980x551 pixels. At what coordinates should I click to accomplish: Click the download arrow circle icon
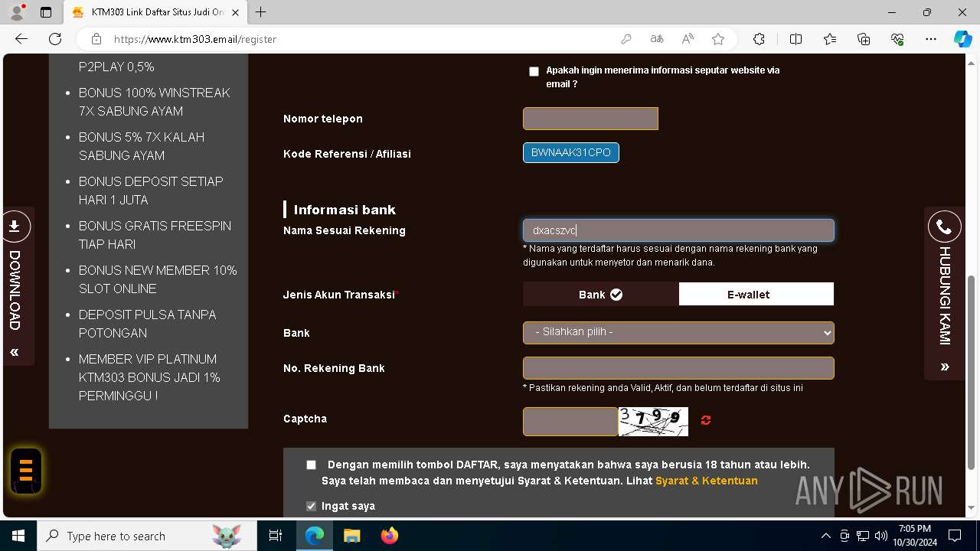(x=15, y=227)
